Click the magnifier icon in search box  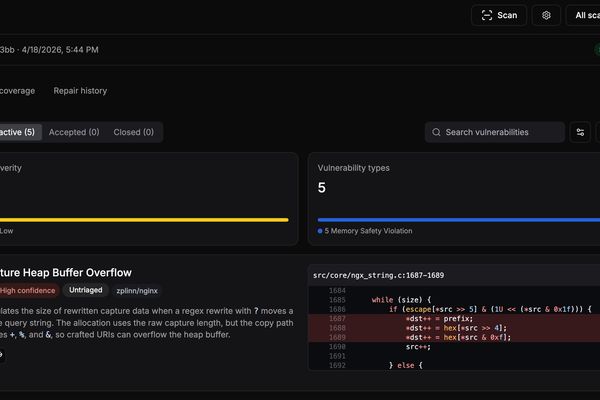436,132
